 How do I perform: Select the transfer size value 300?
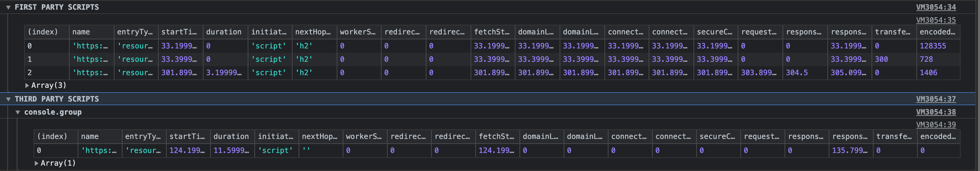click(x=882, y=59)
